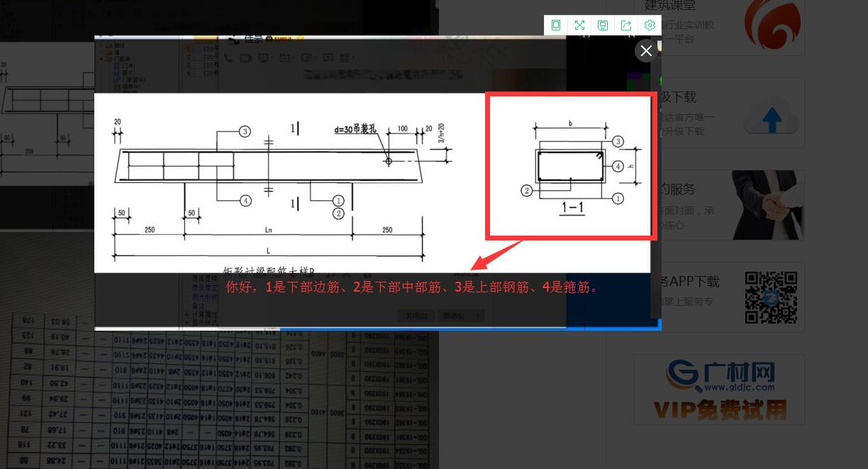This screenshot has height=469, width=868.
Task: Open the 广材网 VIP免费试用 banner
Action: pos(719,390)
